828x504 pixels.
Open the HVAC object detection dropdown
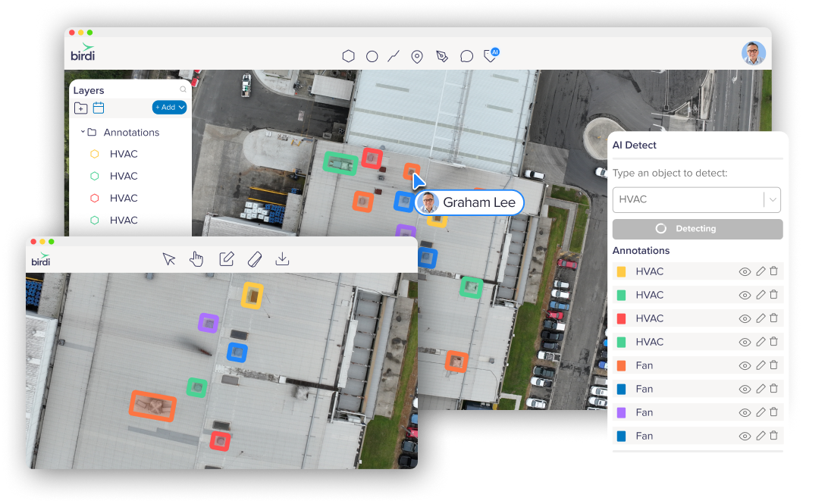(773, 199)
